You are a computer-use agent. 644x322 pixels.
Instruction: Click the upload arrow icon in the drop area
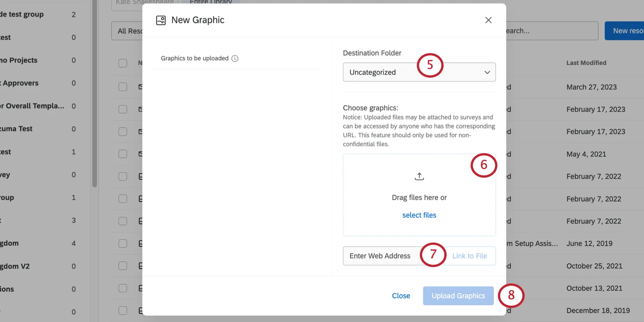(419, 176)
